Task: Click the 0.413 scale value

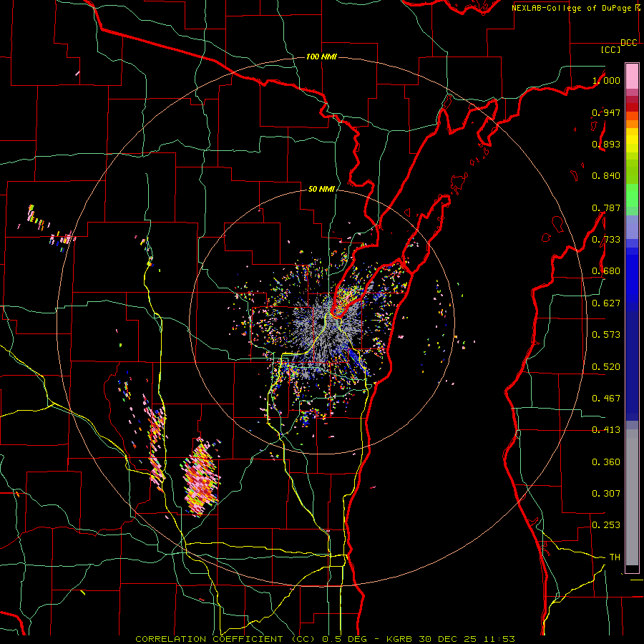Action: click(x=606, y=430)
